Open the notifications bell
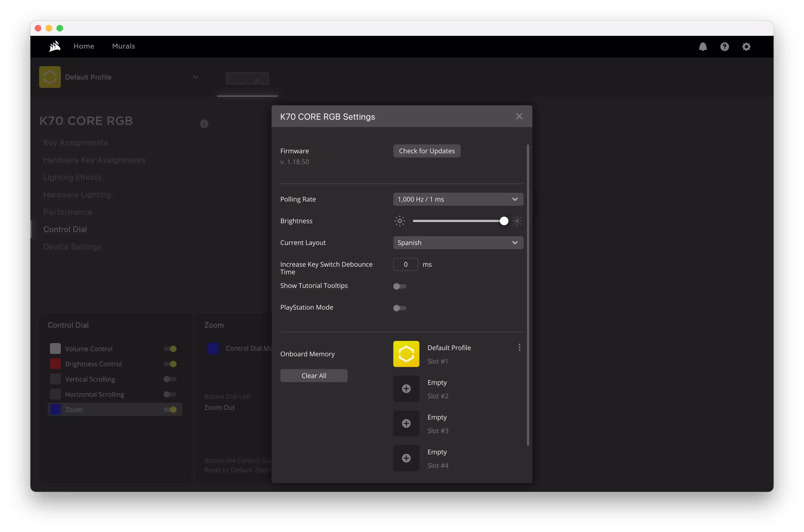 [x=702, y=46]
